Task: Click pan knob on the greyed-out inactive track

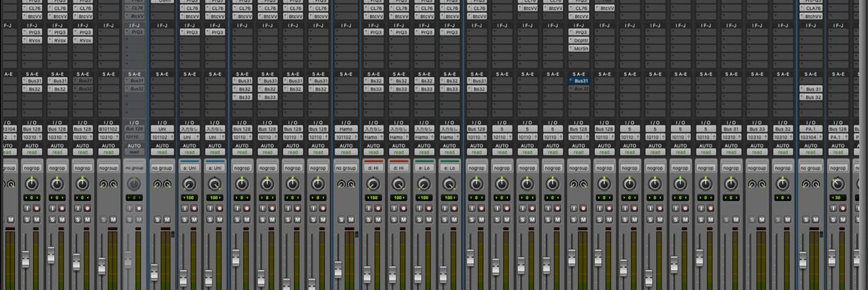Action: 135,184
